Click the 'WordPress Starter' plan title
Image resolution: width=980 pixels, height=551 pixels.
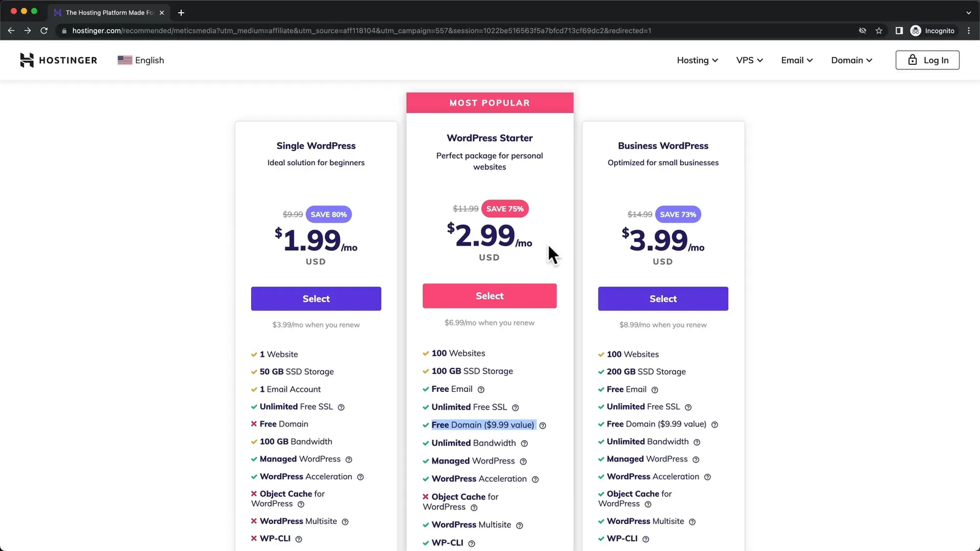(489, 138)
